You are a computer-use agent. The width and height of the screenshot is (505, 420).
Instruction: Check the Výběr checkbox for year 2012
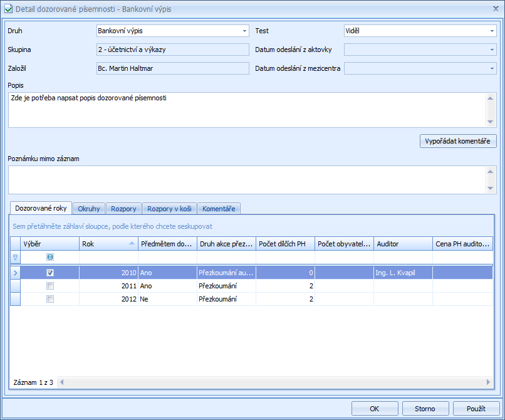pos(50,299)
